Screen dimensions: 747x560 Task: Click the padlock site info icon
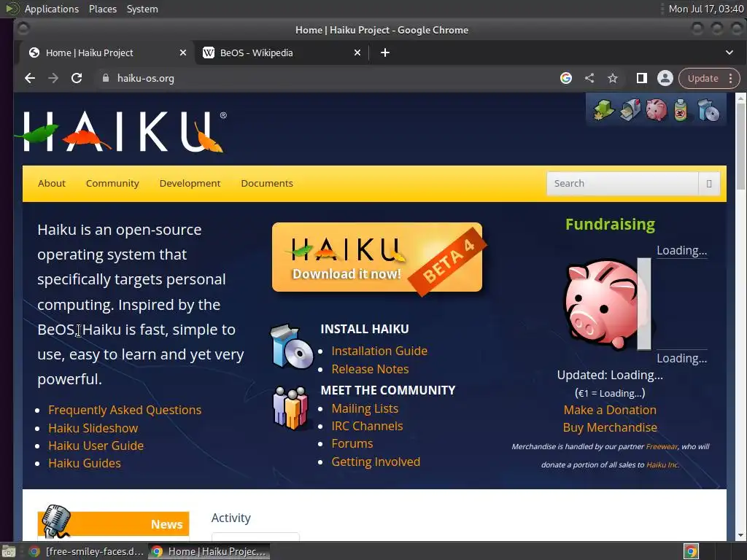tap(106, 78)
